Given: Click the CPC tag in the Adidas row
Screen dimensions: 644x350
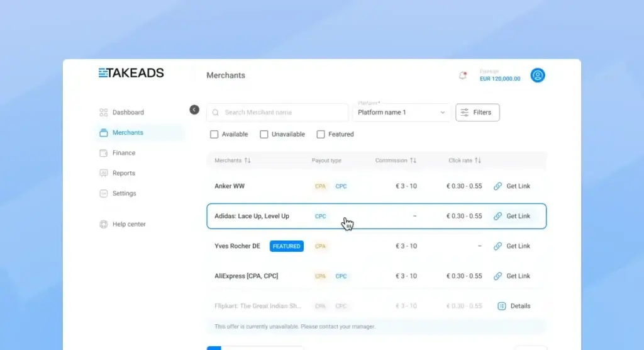Looking at the screenshot, I should tap(320, 217).
